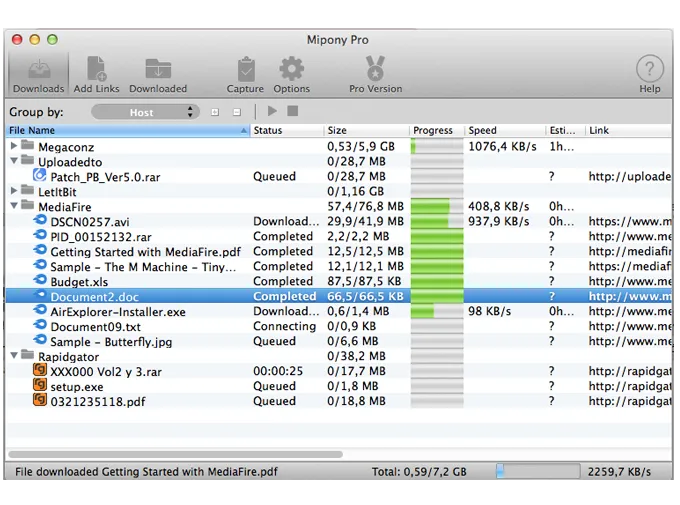Click the collapse all groups minus button
The height and width of the screenshot is (505, 680).
pyautogui.click(x=237, y=112)
